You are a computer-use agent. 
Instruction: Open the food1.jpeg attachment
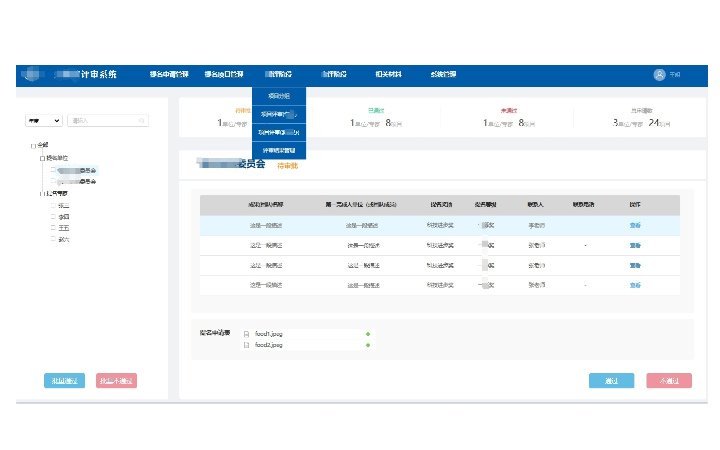tap(269, 334)
